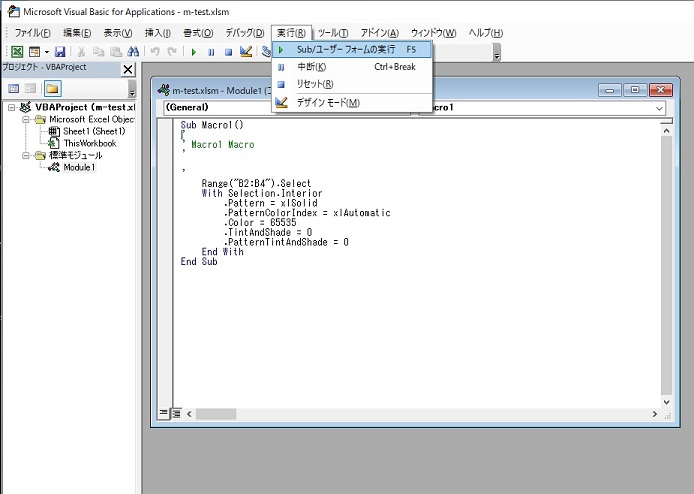The width and height of the screenshot is (694, 494).
Task: Toggle Folders view in Project pane
Action: [x=52, y=89]
